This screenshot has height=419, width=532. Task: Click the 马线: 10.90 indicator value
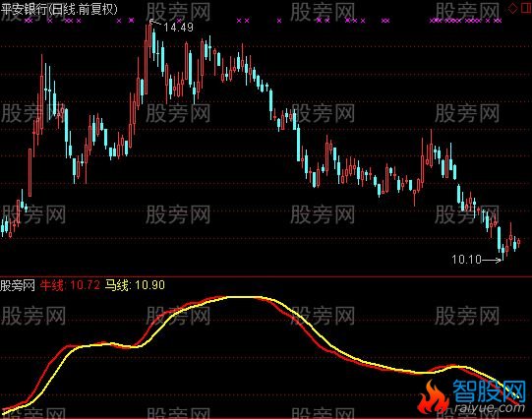[x=135, y=285]
